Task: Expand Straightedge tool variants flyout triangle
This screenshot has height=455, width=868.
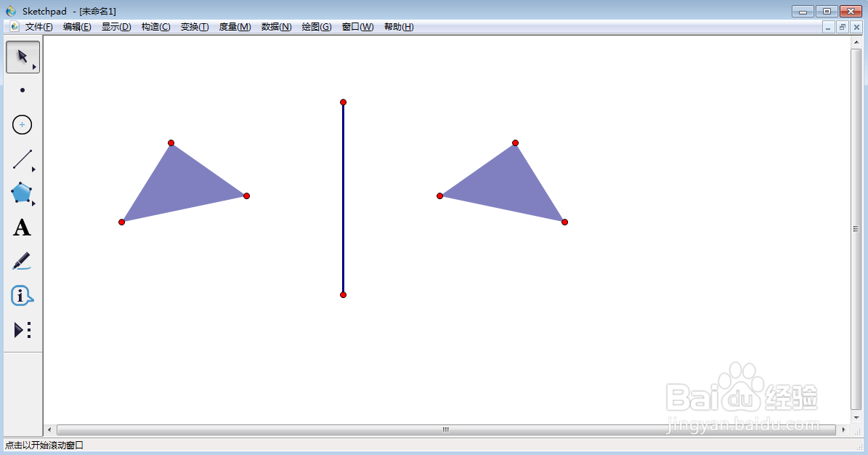Action: (x=33, y=169)
